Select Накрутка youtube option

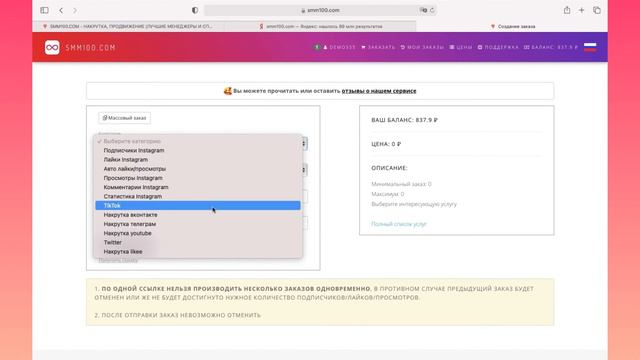click(198, 233)
